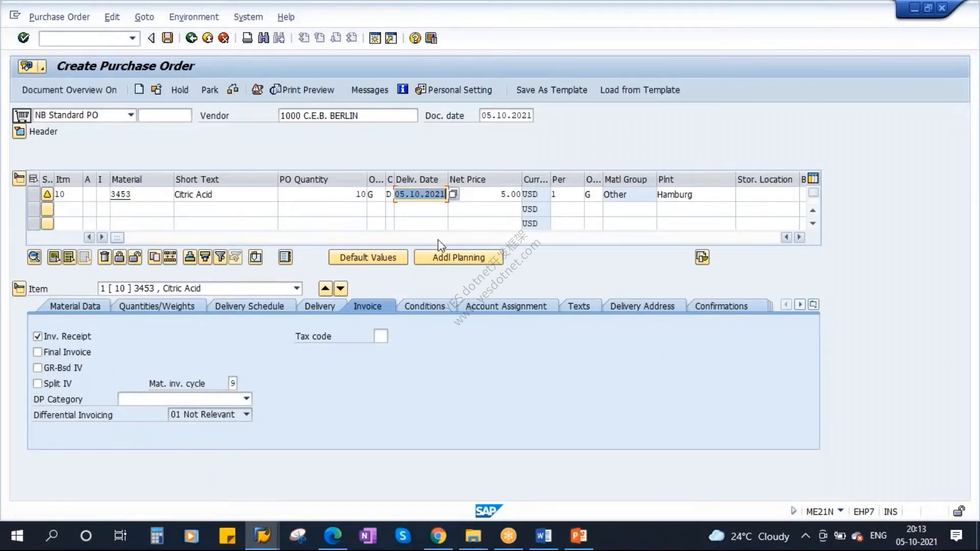Screen dimensions: 980x551
Task: Open the NB Standard PO type dropdown
Action: pos(131,115)
